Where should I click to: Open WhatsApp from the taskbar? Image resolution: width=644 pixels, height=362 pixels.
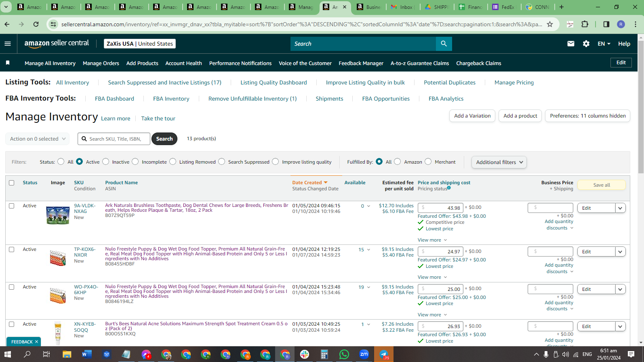click(x=344, y=354)
